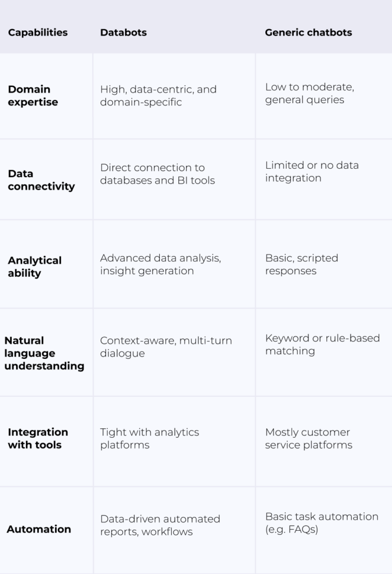392x574 pixels.
Task: Click 'Keyword or rule-based matching' text
Action: tap(322, 345)
